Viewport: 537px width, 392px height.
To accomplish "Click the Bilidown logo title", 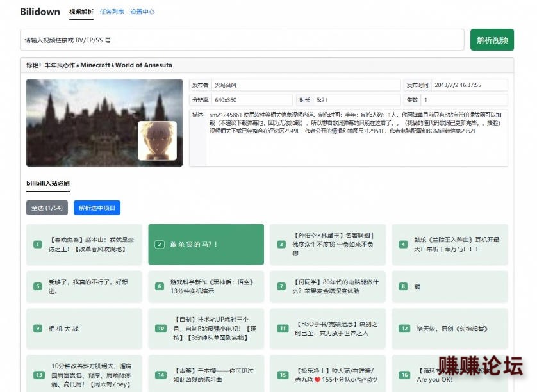I will [40, 12].
